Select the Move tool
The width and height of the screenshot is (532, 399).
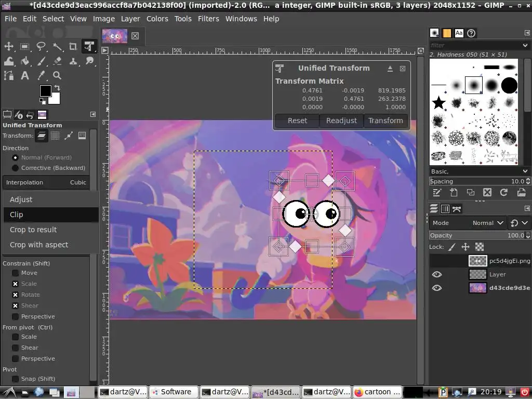(8, 46)
